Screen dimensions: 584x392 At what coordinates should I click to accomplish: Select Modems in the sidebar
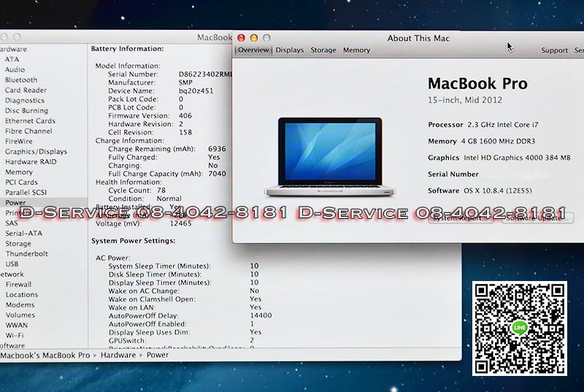pyautogui.click(x=20, y=305)
